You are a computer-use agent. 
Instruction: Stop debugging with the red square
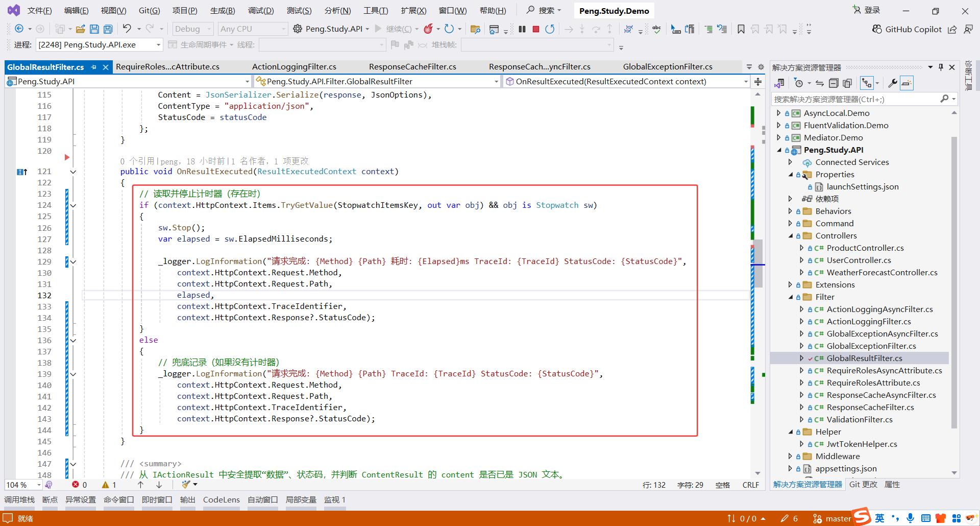536,29
